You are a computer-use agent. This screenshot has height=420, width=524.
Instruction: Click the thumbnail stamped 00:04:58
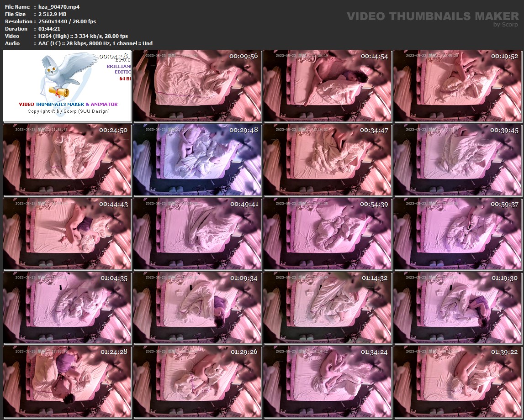click(67, 86)
